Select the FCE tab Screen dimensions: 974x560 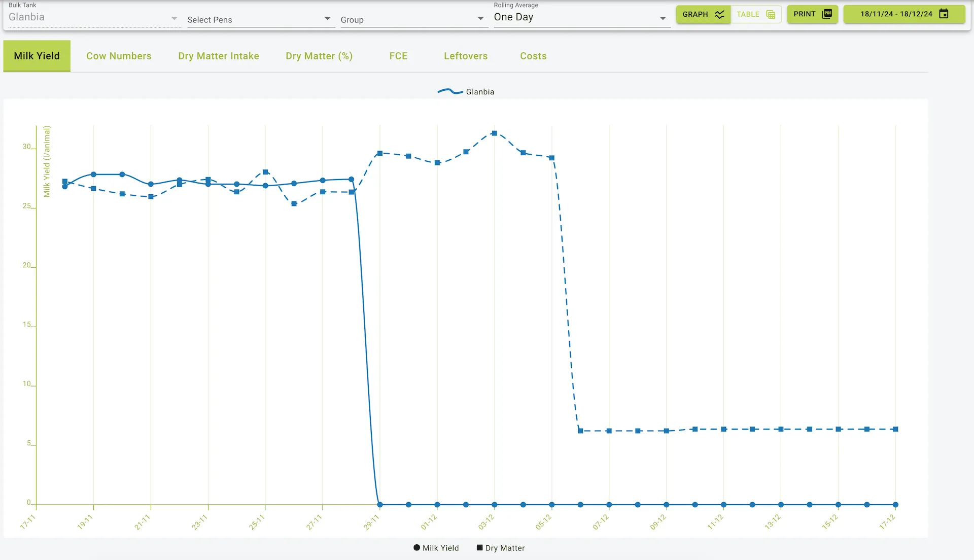tap(399, 56)
